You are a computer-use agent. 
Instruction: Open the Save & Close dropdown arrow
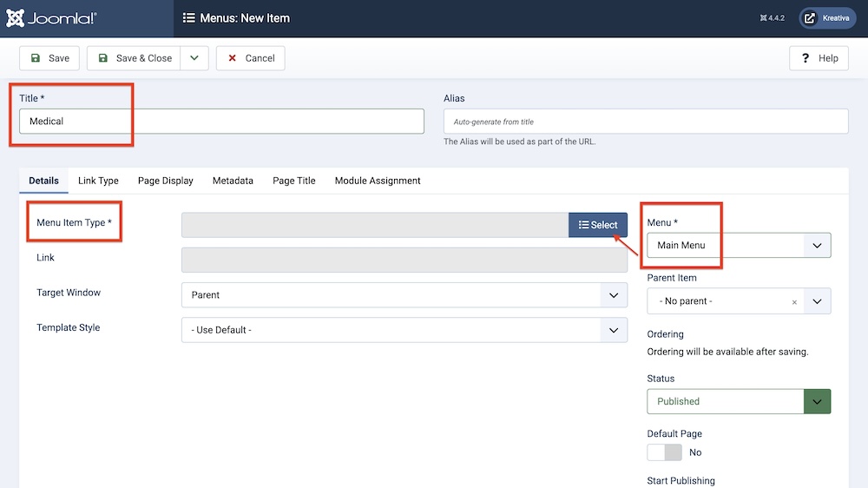tap(194, 58)
